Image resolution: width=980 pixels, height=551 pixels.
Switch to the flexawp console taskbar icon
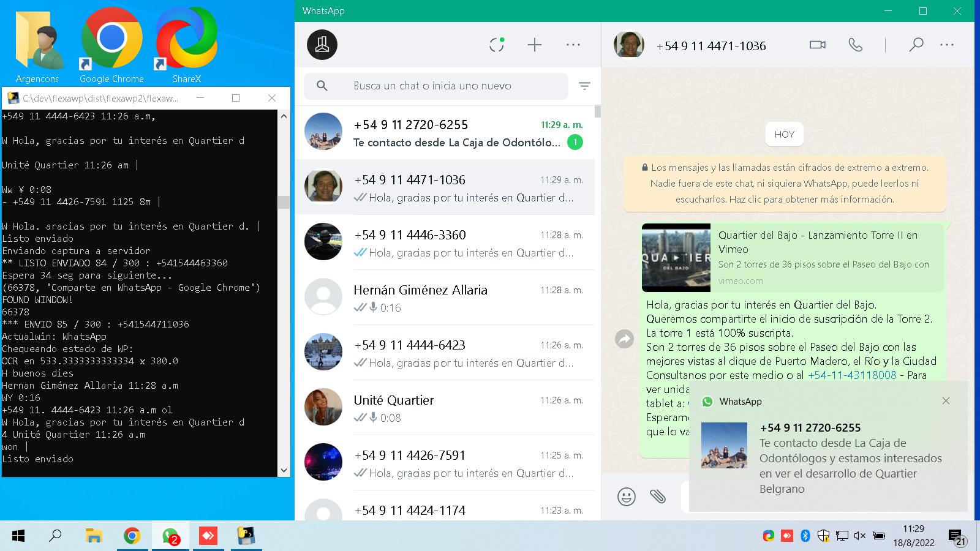pos(246,536)
